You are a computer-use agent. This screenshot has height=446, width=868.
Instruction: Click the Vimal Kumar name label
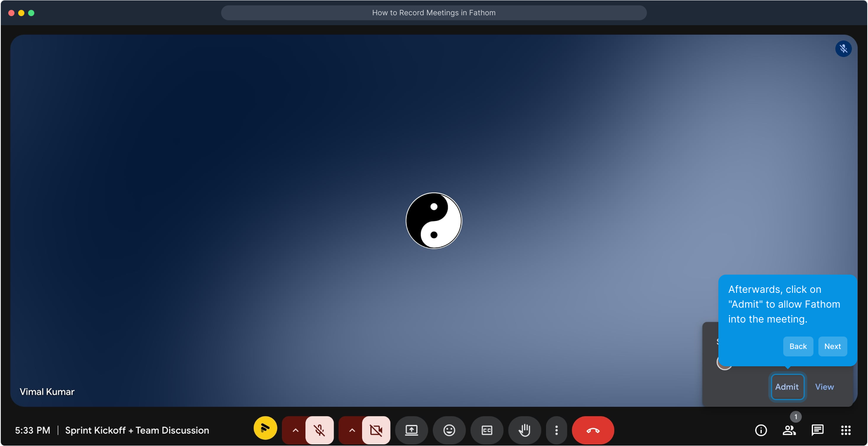[47, 392]
